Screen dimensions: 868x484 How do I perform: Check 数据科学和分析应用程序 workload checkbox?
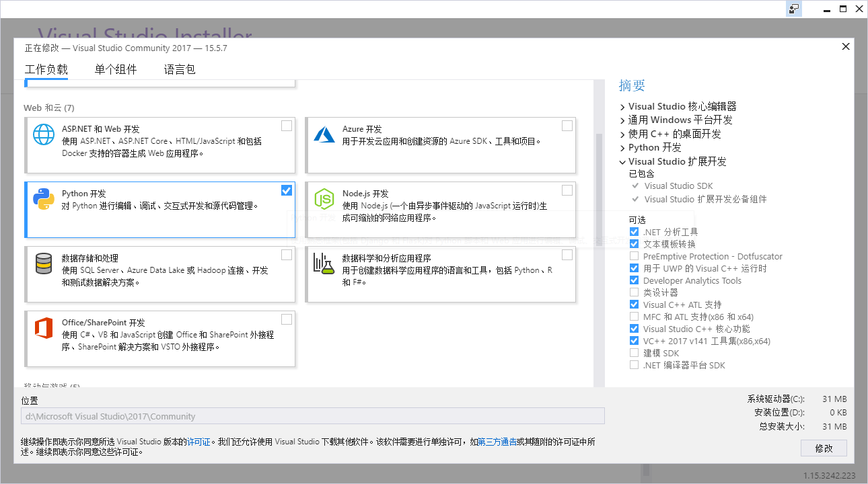(567, 255)
